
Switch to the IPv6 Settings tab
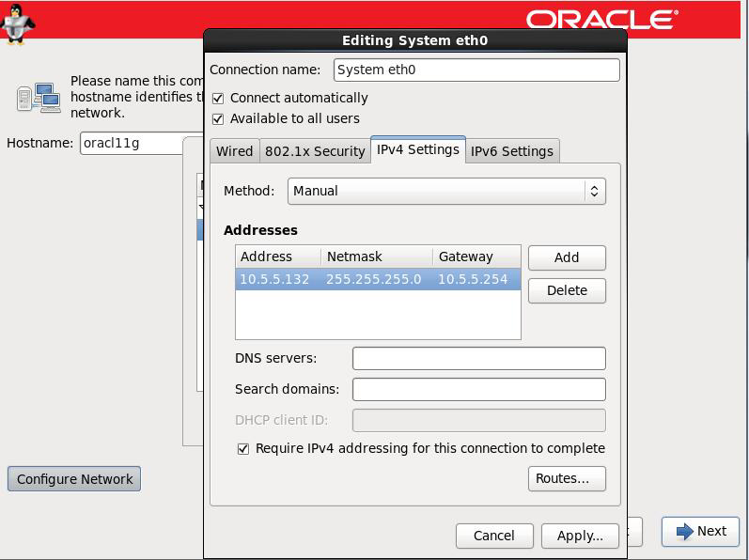pos(512,151)
